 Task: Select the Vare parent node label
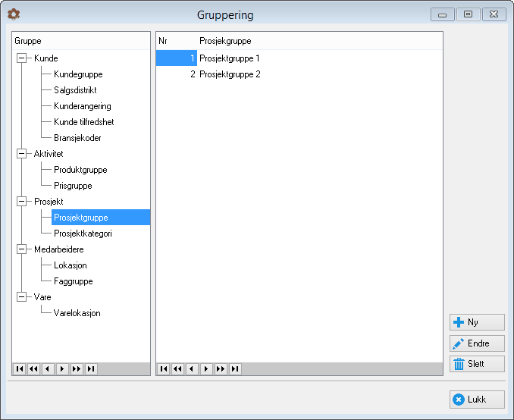click(42, 297)
